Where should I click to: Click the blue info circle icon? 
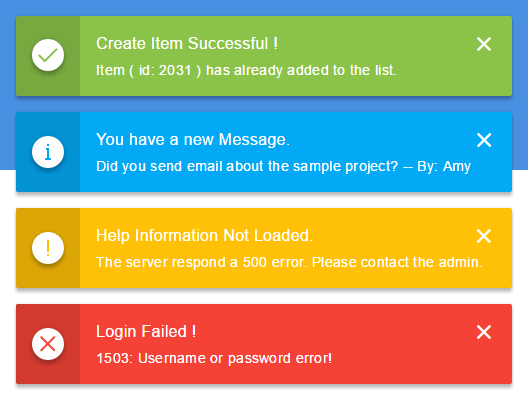[x=48, y=152]
